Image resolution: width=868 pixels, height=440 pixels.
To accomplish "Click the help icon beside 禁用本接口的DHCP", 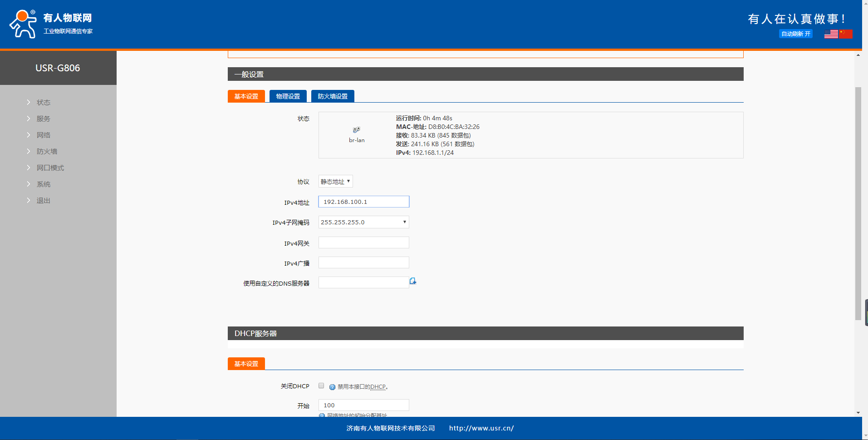I will click(332, 387).
